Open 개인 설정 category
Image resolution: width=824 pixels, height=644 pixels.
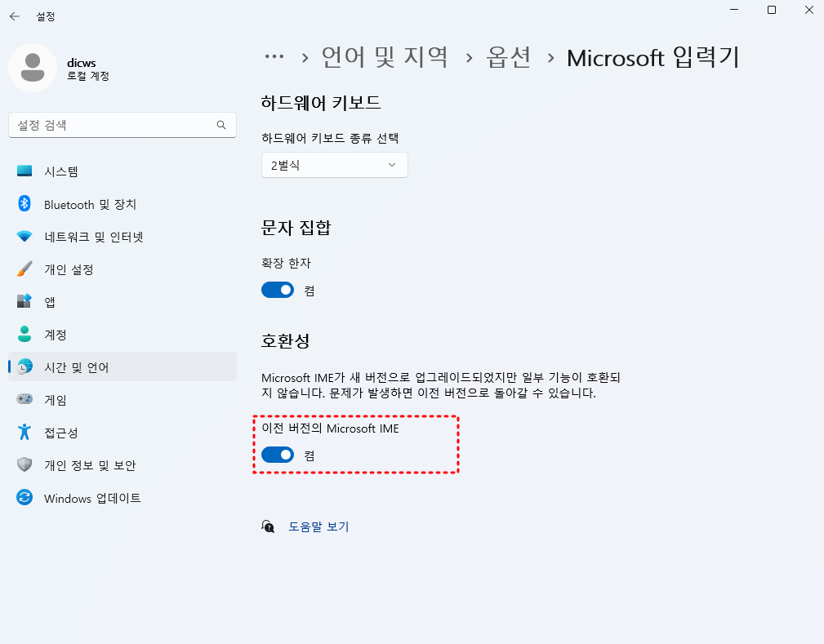click(122, 269)
